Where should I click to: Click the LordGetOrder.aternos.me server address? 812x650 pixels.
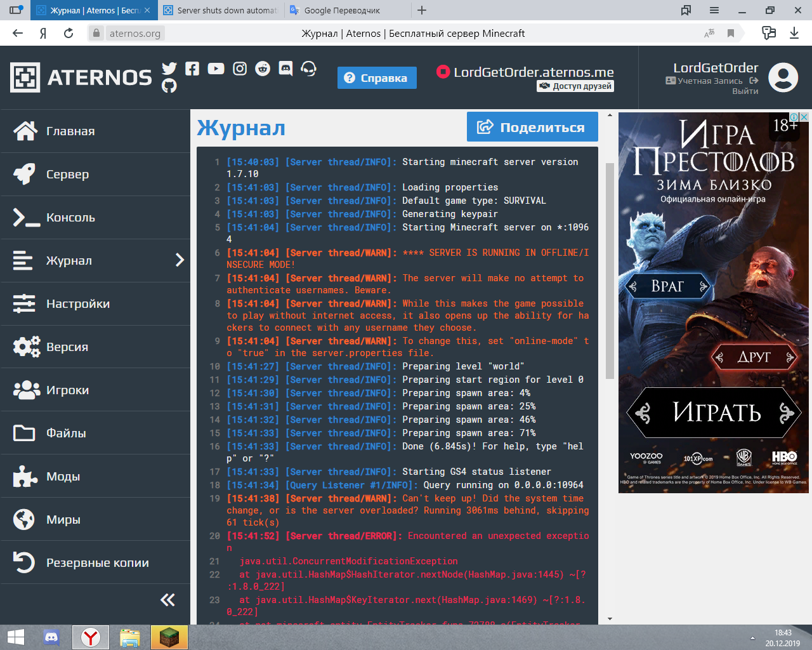pos(534,72)
